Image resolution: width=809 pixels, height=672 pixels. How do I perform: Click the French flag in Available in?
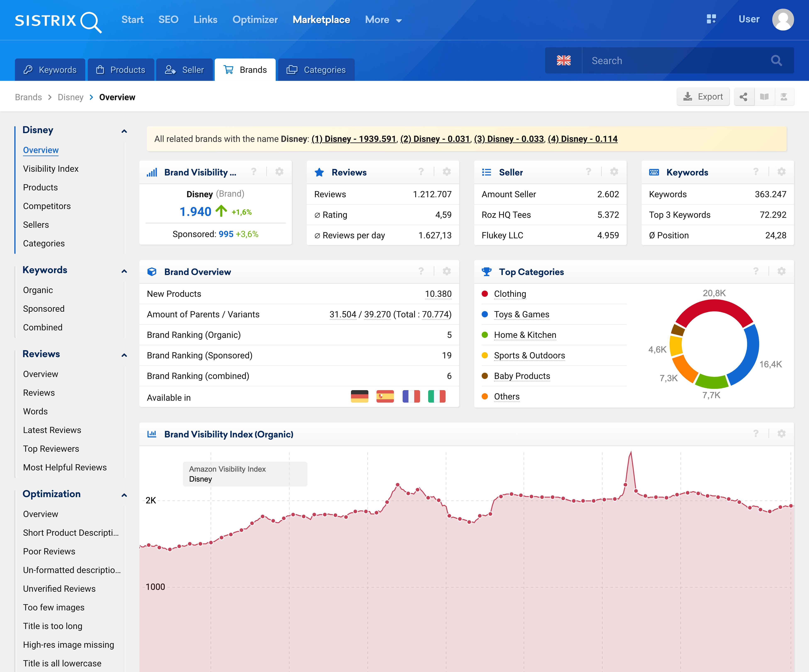411,396
